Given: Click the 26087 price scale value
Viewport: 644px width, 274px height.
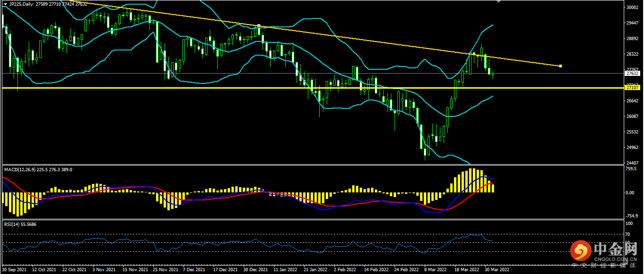Looking at the screenshot, I should [x=632, y=116].
